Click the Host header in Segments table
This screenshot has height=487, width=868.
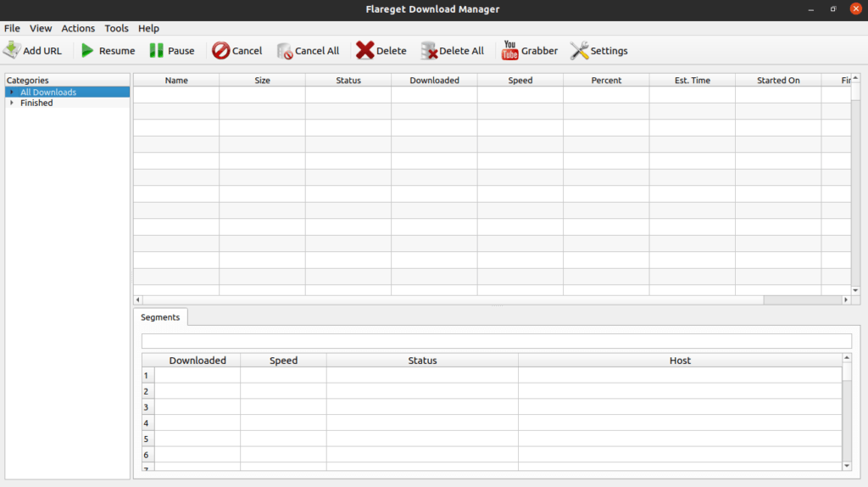click(x=680, y=360)
